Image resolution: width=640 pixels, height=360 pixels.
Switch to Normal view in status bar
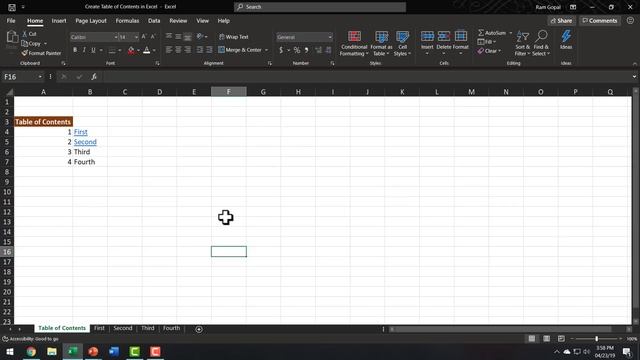click(532, 339)
